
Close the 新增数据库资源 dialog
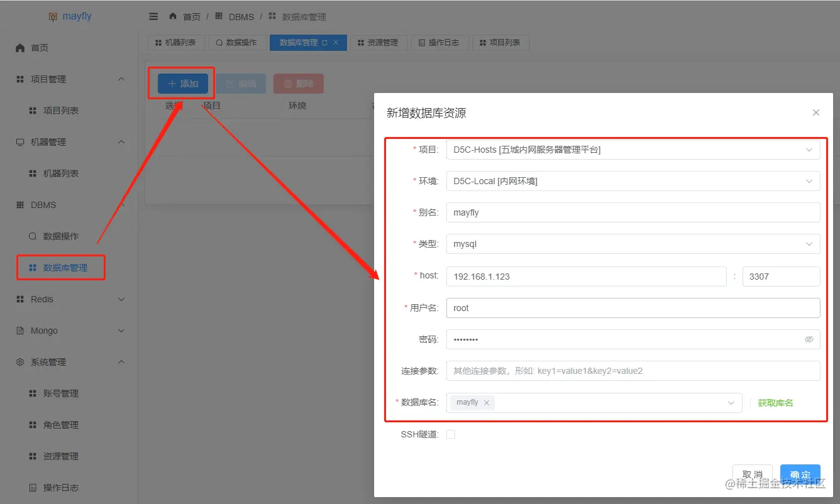tap(816, 112)
